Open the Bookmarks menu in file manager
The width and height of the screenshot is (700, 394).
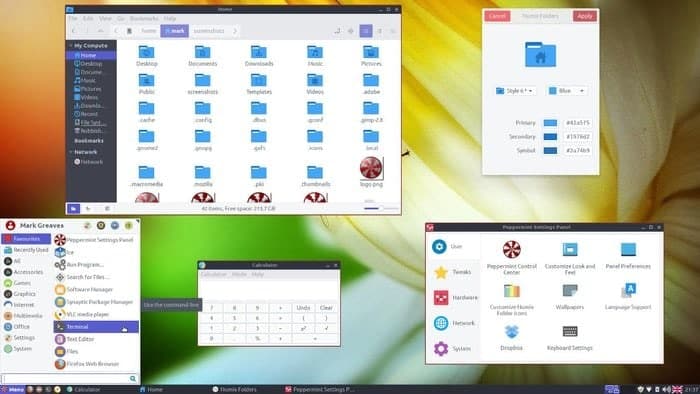(144, 19)
